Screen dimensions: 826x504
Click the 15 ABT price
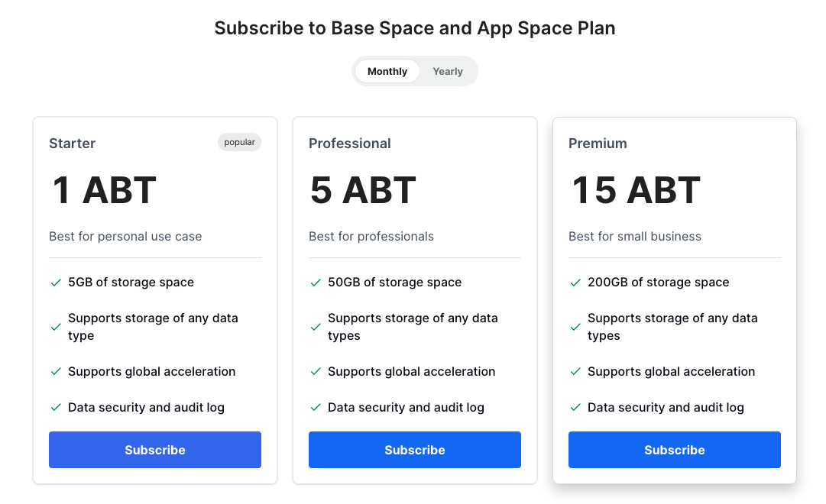(636, 190)
